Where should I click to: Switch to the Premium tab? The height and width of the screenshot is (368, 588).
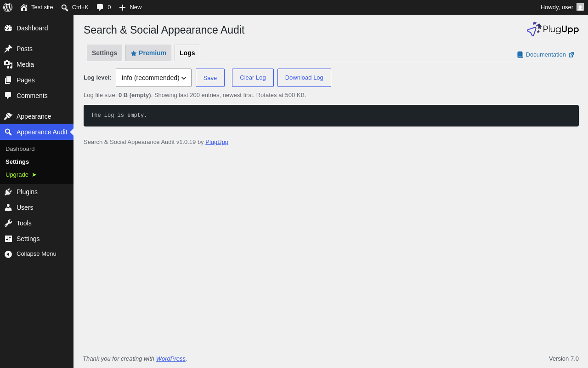148,53
